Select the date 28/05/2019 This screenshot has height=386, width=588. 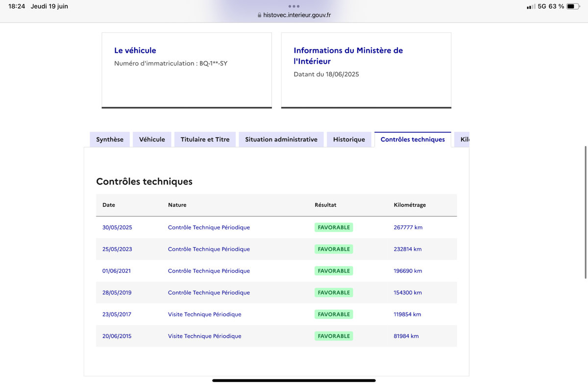coord(117,292)
